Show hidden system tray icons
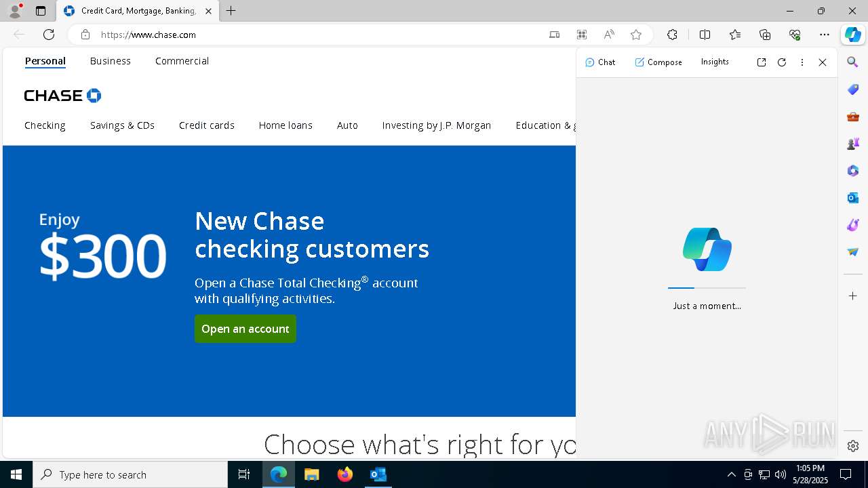This screenshot has height=488, width=868. click(x=731, y=474)
